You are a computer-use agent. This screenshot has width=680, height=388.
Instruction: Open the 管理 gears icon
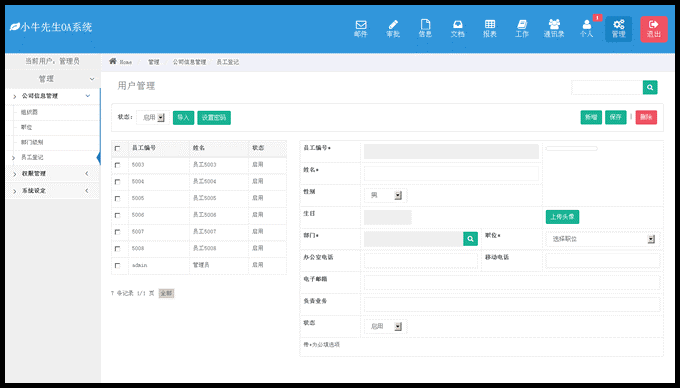619,29
